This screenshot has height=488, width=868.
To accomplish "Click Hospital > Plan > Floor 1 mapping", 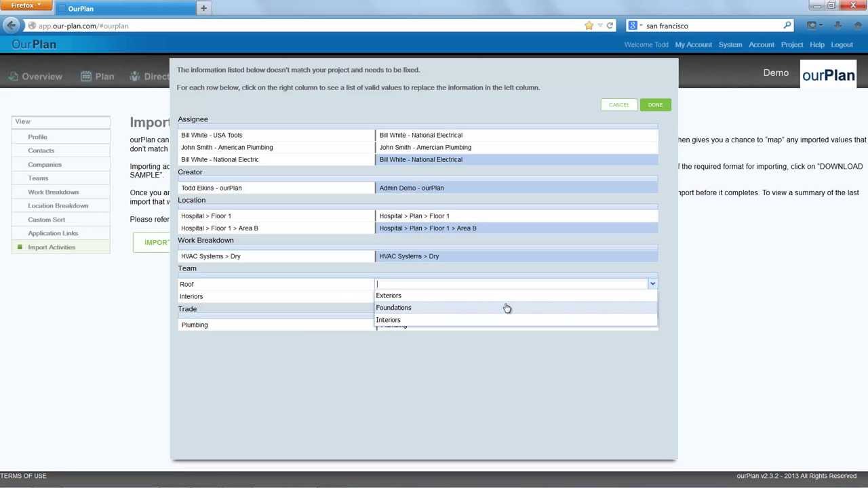I will pyautogui.click(x=516, y=216).
